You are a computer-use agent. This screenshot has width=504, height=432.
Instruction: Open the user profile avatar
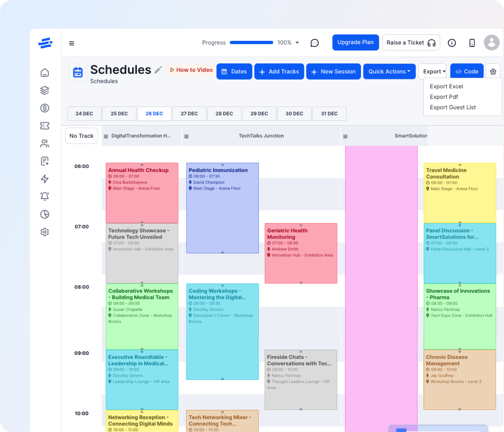click(x=492, y=42)
